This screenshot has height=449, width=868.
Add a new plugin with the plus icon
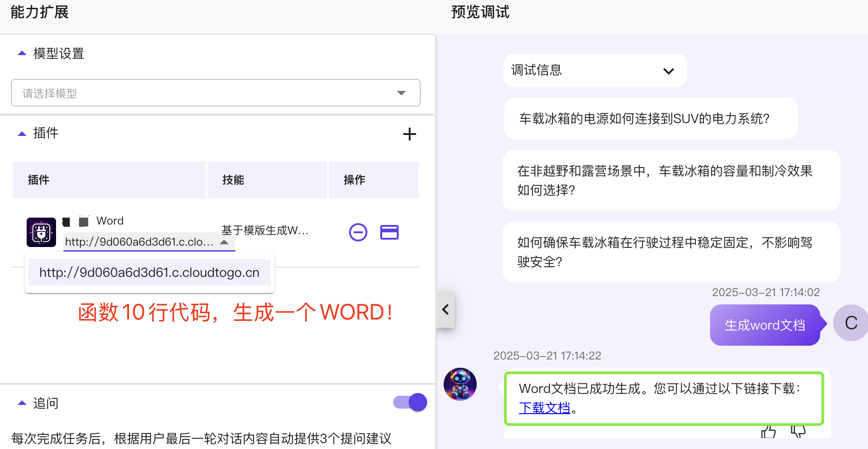(409, 134)
